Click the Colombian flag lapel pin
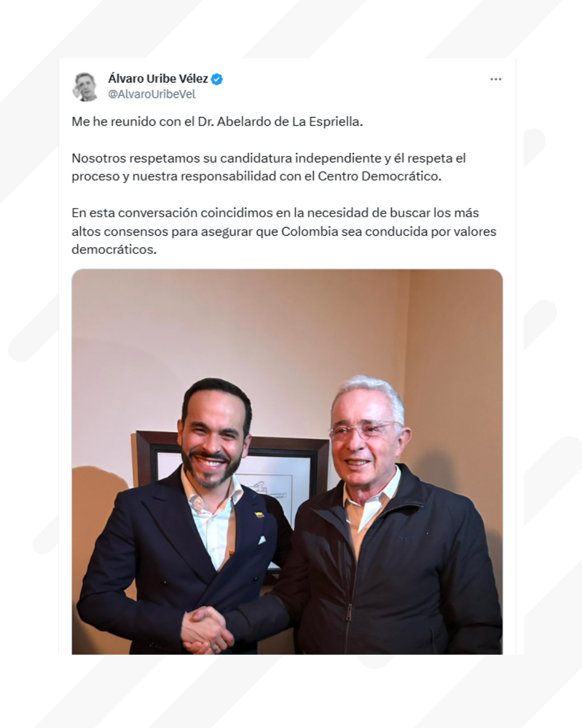 click(259, 514)
